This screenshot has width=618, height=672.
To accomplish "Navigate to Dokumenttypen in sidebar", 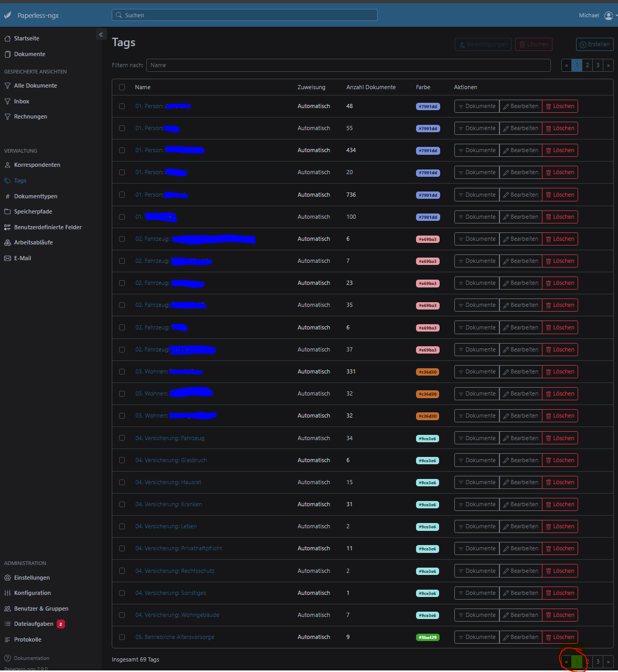I will tap(36, 196).
